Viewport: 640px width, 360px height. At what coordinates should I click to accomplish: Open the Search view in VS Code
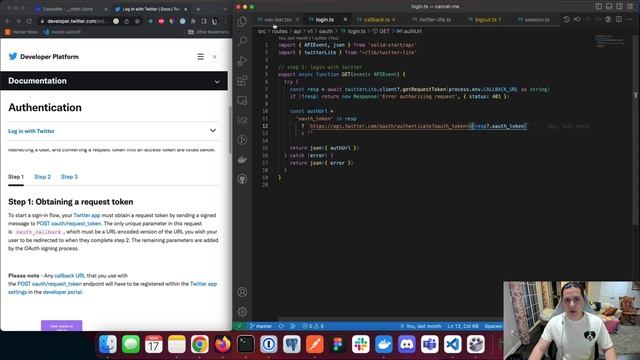(242, 41)
